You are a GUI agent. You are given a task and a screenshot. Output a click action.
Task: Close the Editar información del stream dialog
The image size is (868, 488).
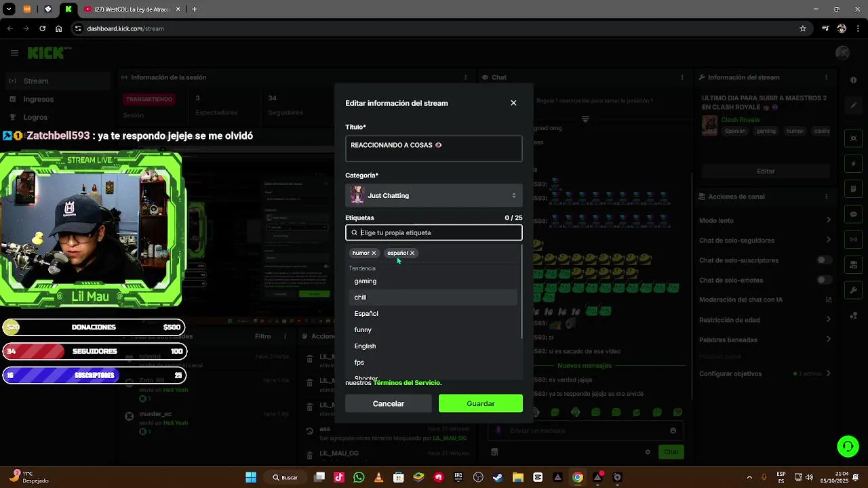(513, 103)
